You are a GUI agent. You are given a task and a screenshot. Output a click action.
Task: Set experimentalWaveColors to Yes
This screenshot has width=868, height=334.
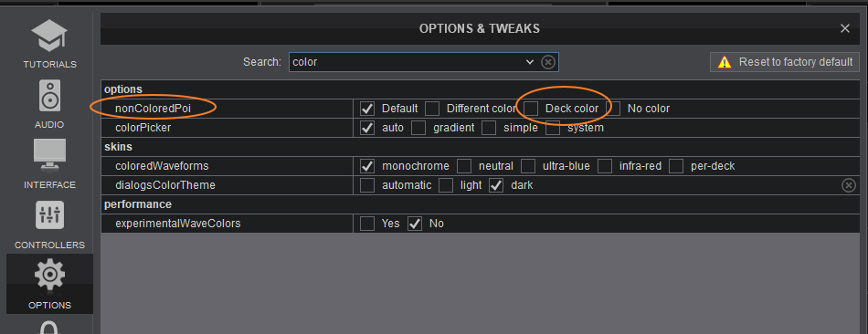pyautogui.click(x=367, y=224)
